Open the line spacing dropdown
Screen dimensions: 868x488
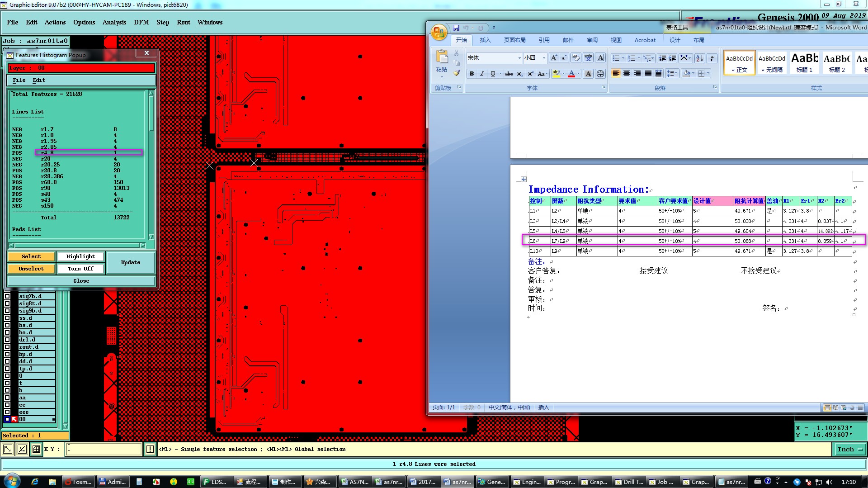click(x=672, y=73)
